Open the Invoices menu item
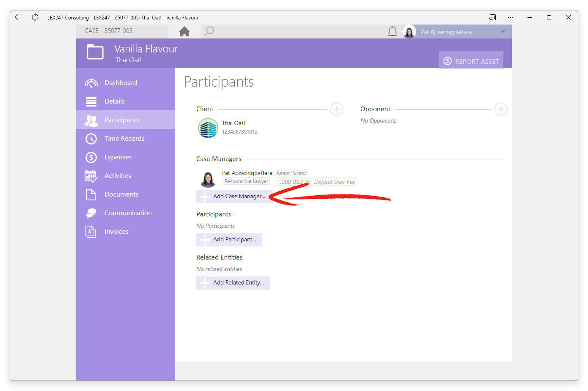 pyautogui.click(x=126, y=231)
